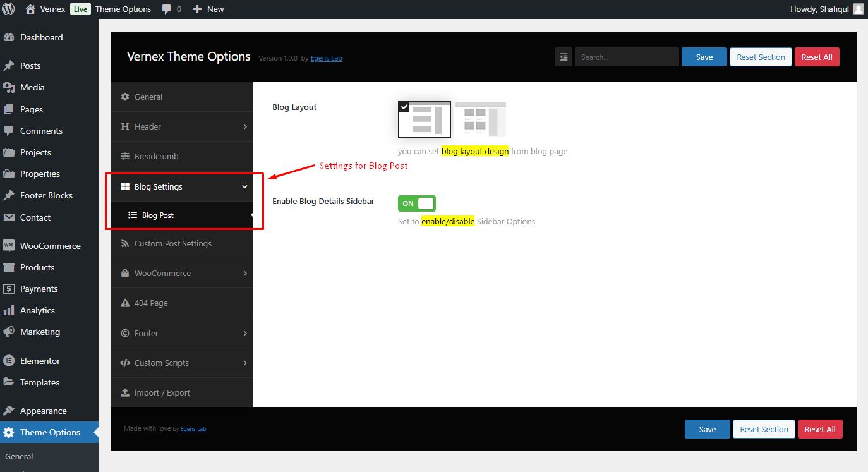Viewport: 868px width, 472px height.
Task: Click the home icon next to Vernex
Action: point(30,9)
